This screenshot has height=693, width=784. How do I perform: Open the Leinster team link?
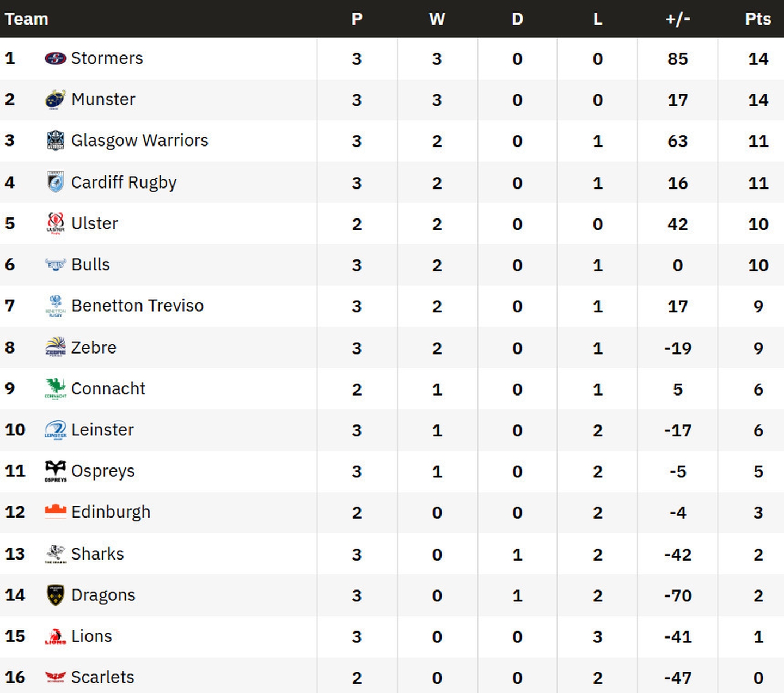pyautogui.click(x=102, y=430)
